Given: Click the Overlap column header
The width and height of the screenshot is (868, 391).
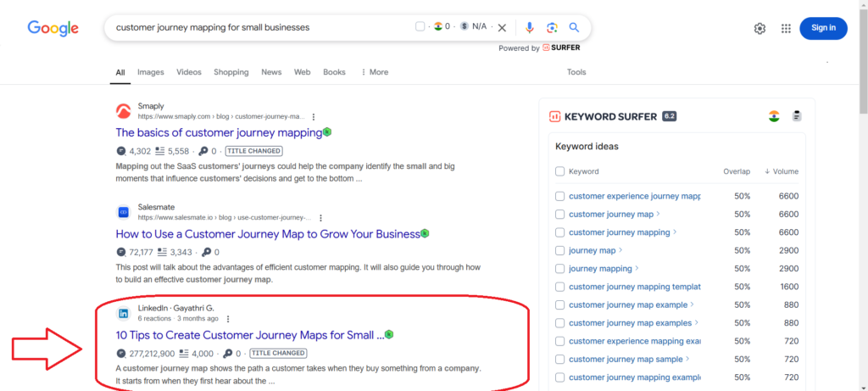Looking at the screenshot, I should coord(737,171).
